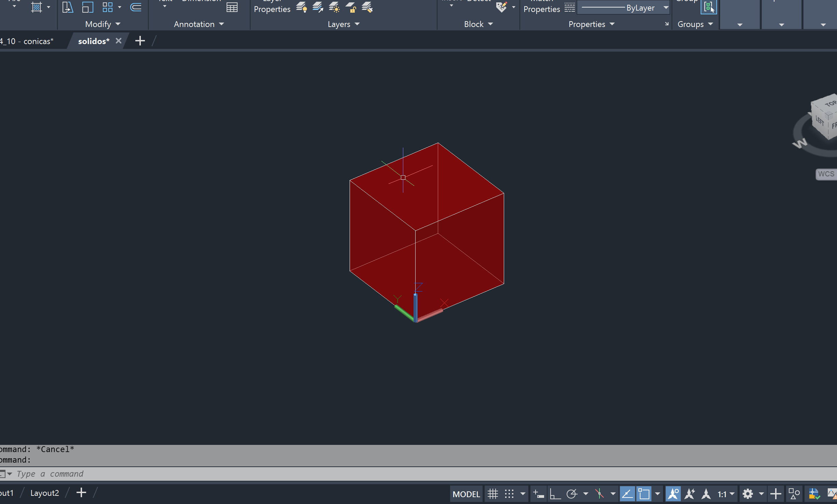837x504 pixels.
Task: Click the Stretch tool icon
Action: pos(68,7)
